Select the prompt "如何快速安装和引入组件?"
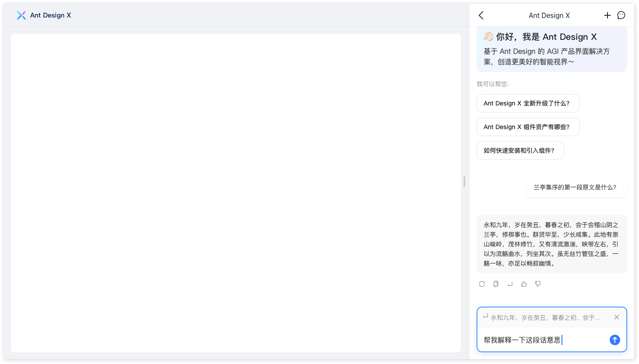Image resolution: width=639 pixels, height=364 pixels. 520,150
